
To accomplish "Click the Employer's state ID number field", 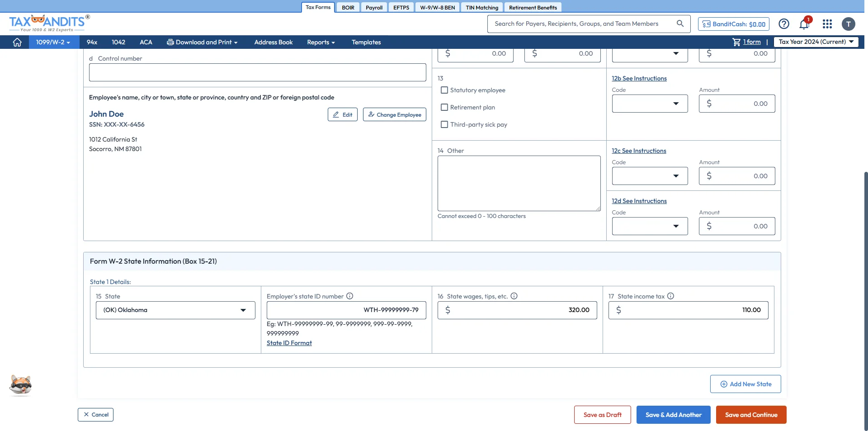I will click(346, 310).
